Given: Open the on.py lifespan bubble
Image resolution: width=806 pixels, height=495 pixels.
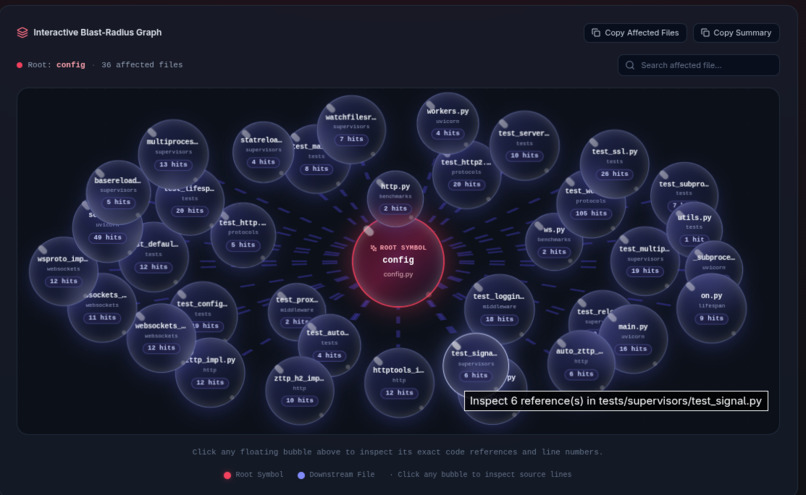Looking at the screenshot, I should pos(711,308).
